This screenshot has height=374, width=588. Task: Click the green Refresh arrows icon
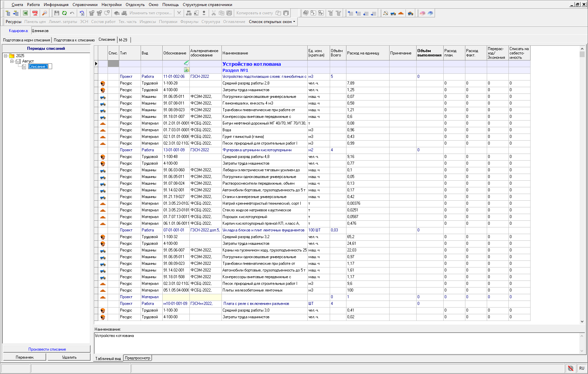(x=64, y=13)
